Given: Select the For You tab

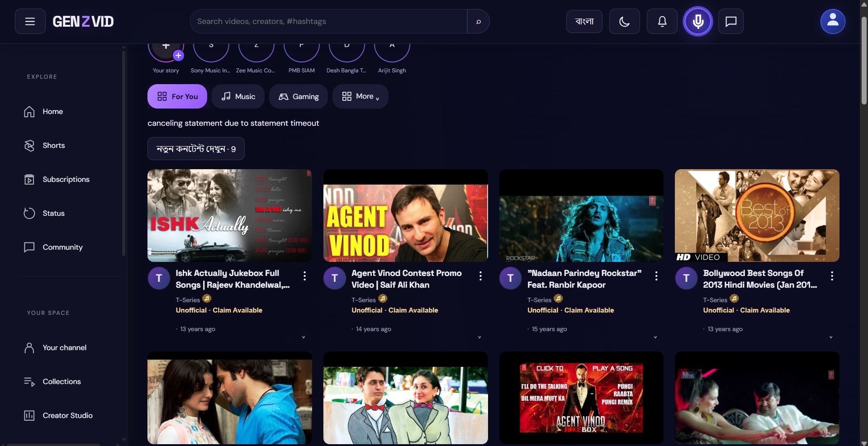Looking at the screenshot, I should (x=177, y=96).
